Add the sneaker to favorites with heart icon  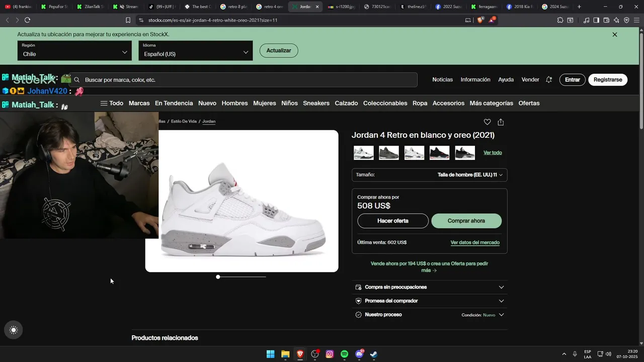tap(487, 122)
